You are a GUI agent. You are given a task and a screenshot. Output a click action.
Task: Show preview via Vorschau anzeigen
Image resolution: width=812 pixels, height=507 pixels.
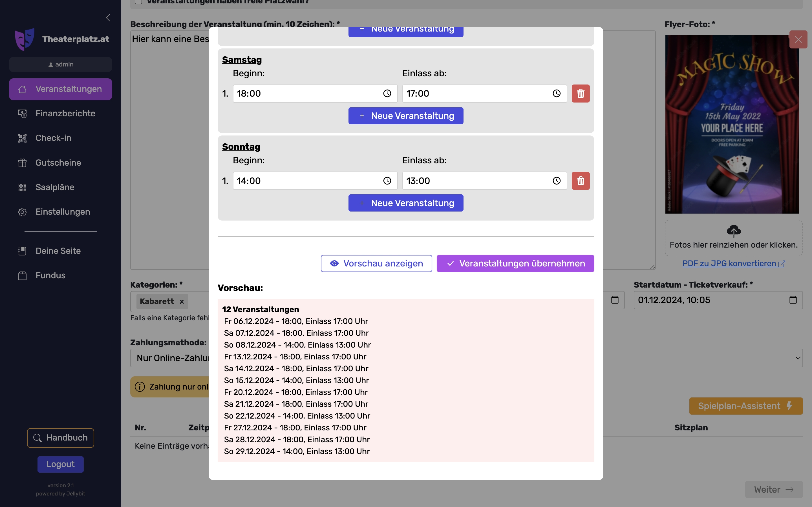(376, 264)
